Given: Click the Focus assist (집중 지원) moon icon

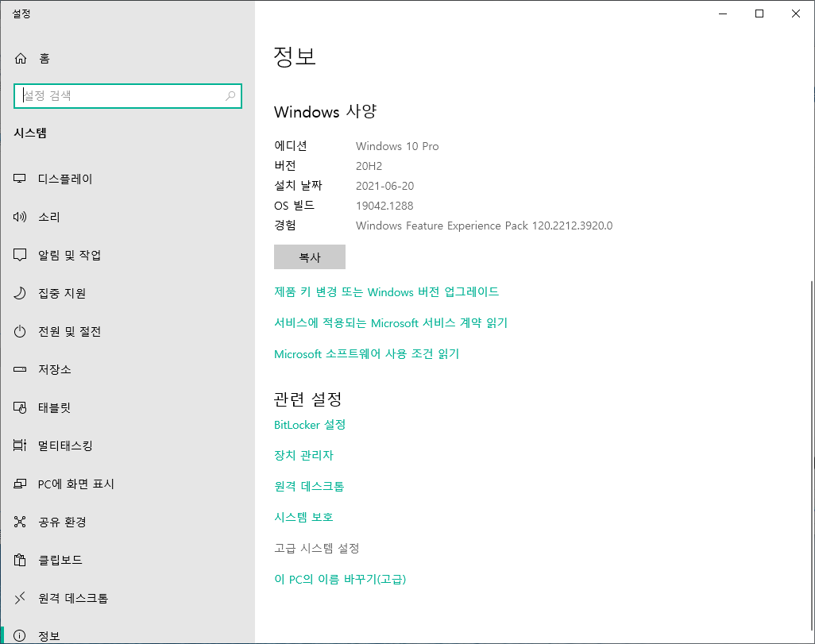Looking at the screenshot, I should click(20, 293).
